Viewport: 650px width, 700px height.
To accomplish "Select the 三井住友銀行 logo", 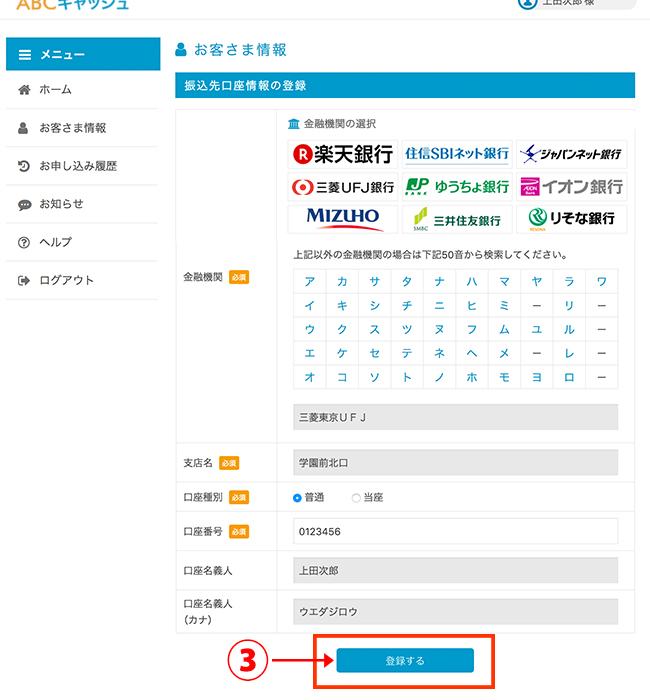I will coord(457,219).
